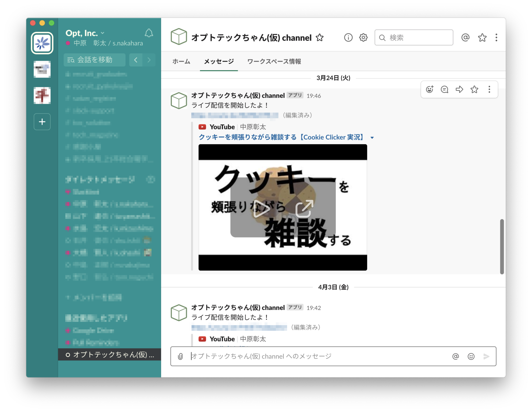Collapse the YouTube preview with triangle
This screenshot has height=412, width=532.
coord(372,138)
